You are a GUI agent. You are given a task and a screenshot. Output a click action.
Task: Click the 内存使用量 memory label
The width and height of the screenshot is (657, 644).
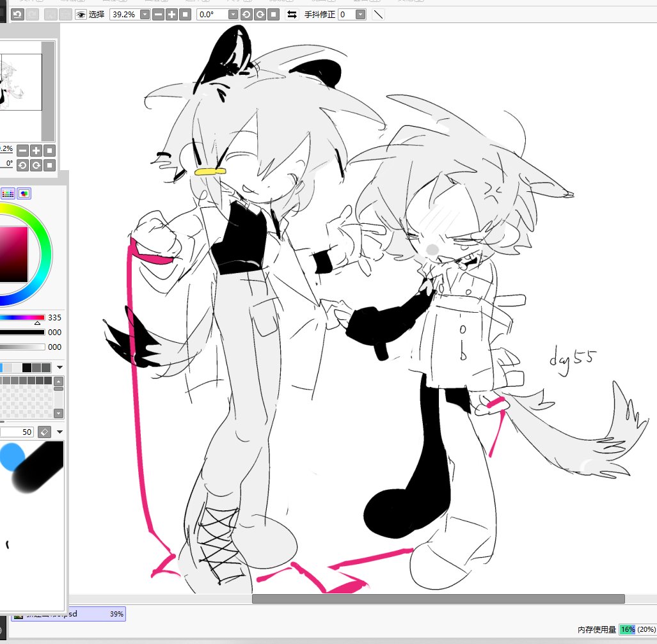coord(597,630)
